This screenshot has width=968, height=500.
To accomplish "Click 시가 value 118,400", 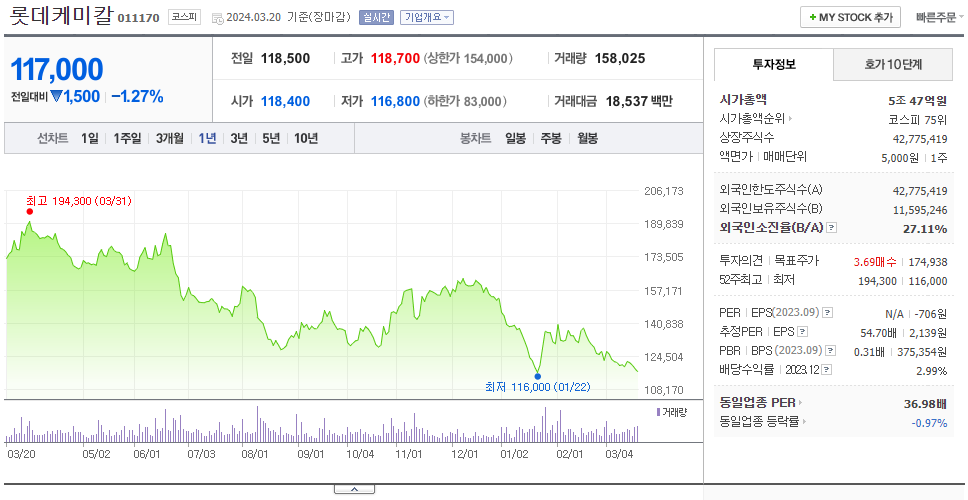I will click(285, 101).
